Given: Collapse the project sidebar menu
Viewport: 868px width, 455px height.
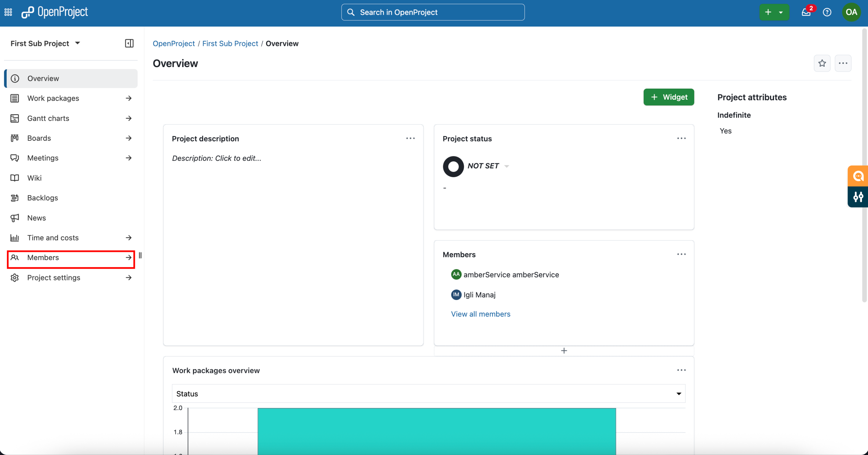Looking at the screenshot, I should pyautogui.click(x=129, y=43).
